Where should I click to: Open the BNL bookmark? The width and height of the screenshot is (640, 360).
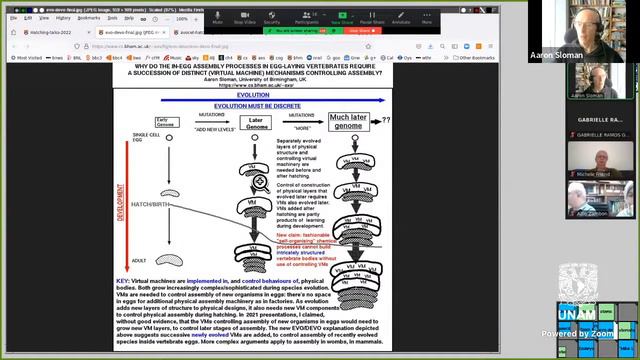click(x=74, y=58)
